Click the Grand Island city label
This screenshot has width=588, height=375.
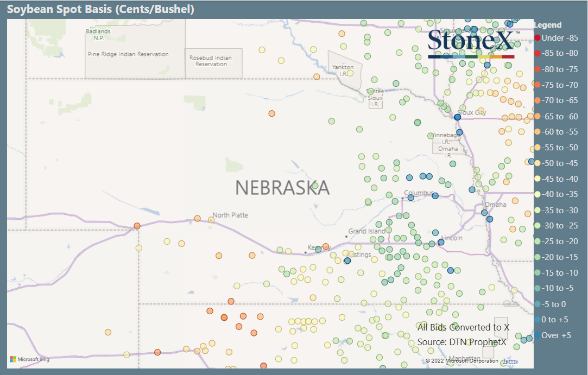click(x=366, y=231)
